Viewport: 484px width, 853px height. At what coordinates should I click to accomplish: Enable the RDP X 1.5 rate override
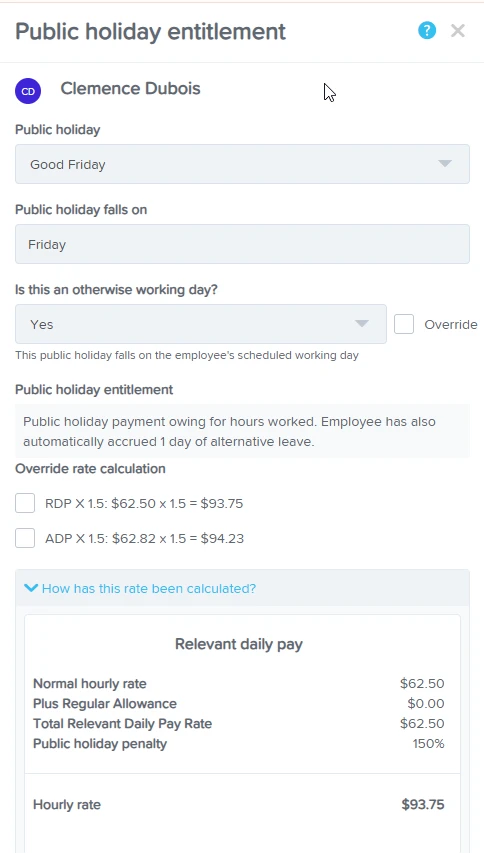[25, 503]
